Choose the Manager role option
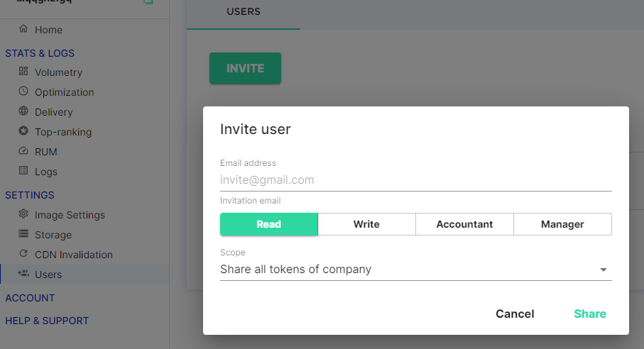Viewport: 644px width, 349px height. (562, 224)
